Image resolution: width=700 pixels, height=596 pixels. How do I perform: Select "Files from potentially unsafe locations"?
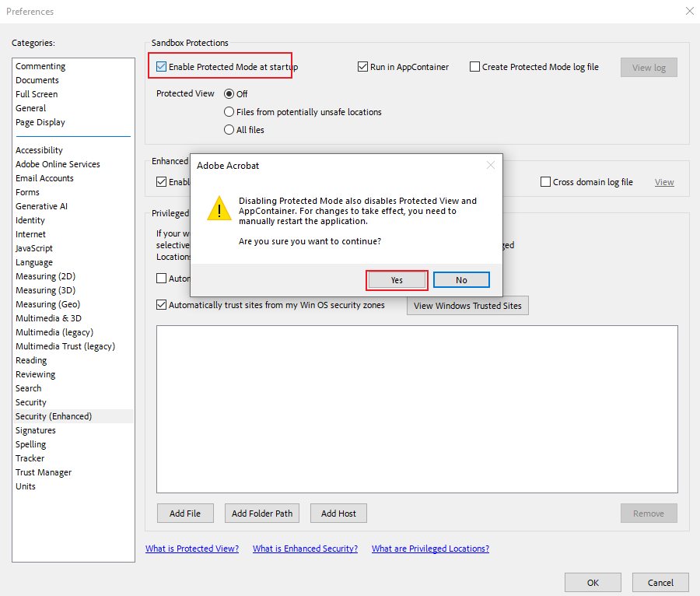[x=229, y=111]
